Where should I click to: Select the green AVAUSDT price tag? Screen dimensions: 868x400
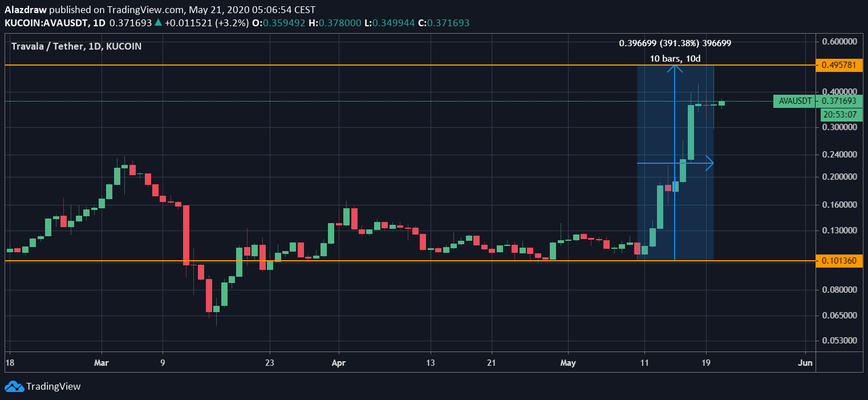pos(793,101)
